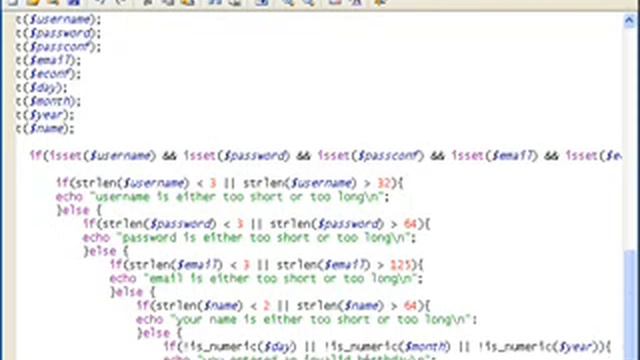
Task: Click the if(strlen($name) < 2 condition line
Action: (x=283, y=306)
